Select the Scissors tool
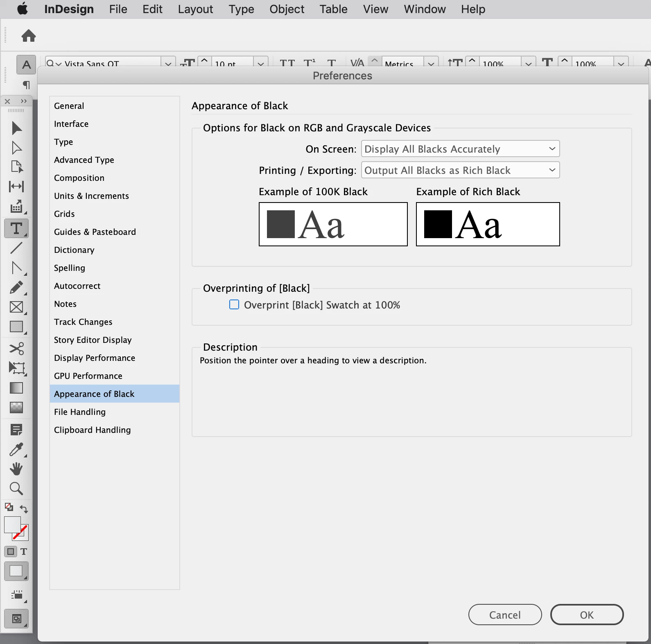This screenshot has width=651, height=644. pos(16,348)
